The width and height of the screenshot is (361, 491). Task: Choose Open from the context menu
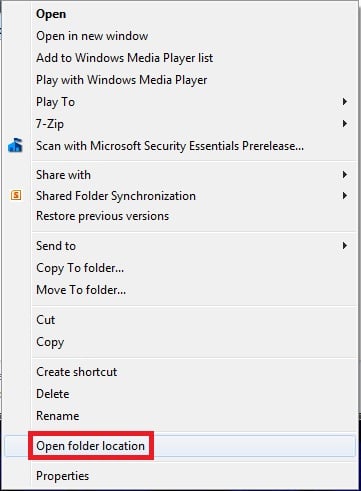pos(51,14)
